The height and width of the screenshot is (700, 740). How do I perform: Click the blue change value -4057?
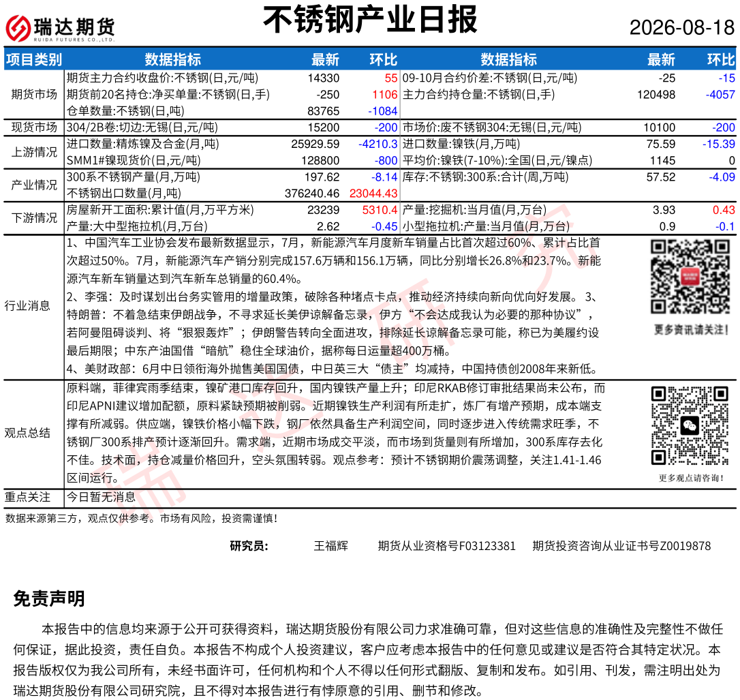pyautogui.click(x=720, y=95)
